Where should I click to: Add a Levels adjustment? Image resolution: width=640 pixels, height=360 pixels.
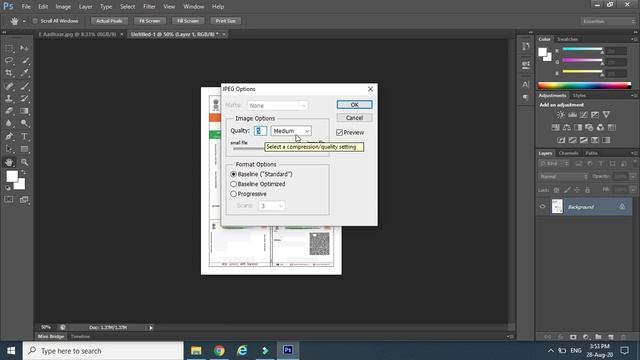[x=573, y=115]
